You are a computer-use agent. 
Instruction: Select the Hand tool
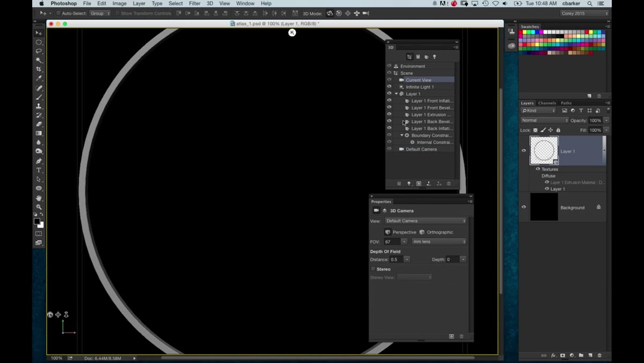[39, 198]
